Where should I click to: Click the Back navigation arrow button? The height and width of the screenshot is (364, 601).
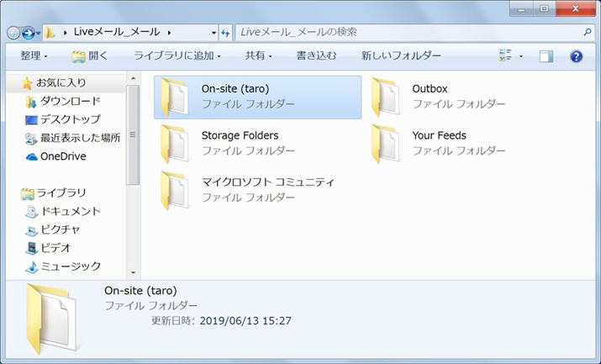click(13, 33)
